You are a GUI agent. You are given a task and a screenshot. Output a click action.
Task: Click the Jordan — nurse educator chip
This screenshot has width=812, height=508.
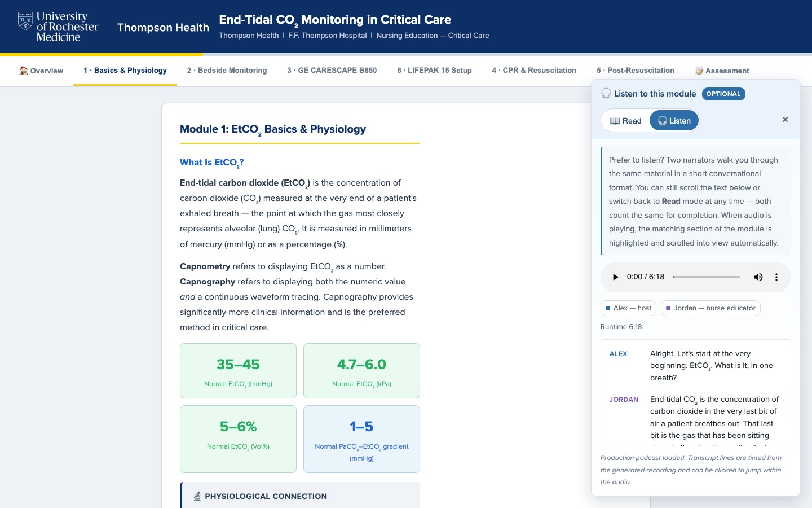click(x=710, y=308)
